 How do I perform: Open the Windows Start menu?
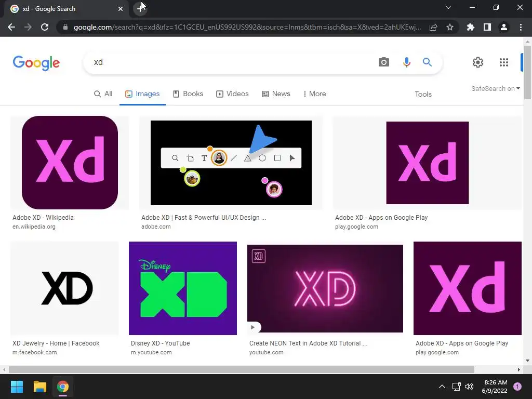coord(17,387)
